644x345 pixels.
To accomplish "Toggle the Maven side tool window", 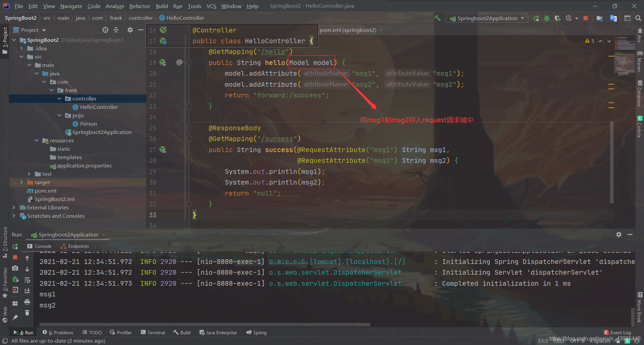I will [640, 62].
